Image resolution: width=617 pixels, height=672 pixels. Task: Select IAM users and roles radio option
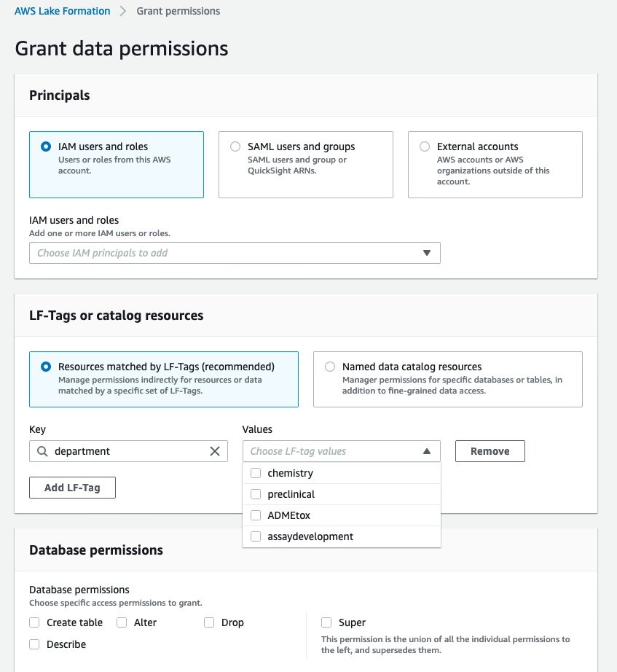(x=45, y=146)
